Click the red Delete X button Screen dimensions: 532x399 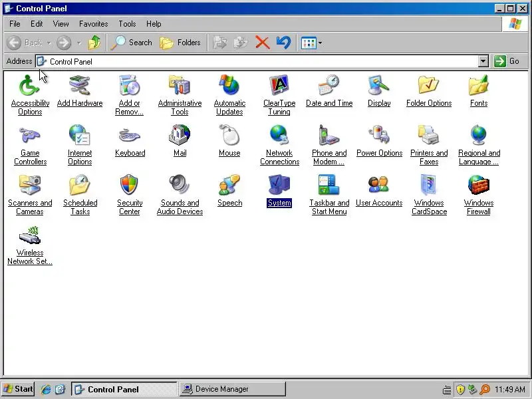[x=262, y=43]
